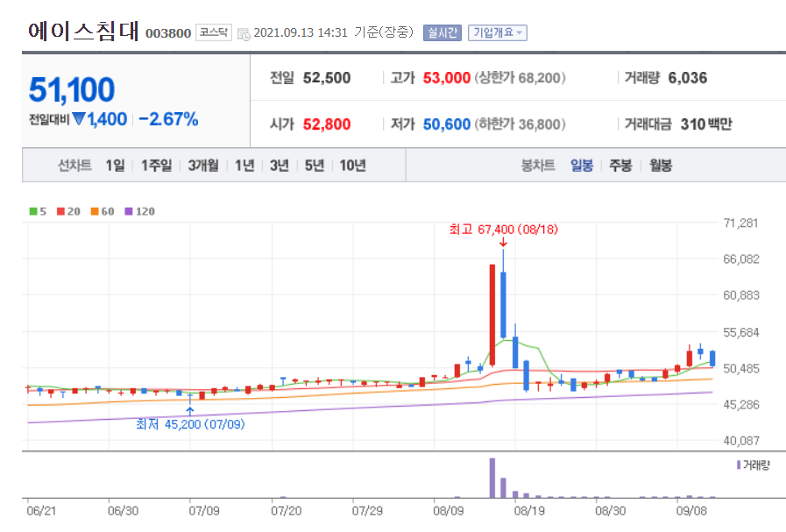Image resolution: width=786 pixels, height=532 pixels.
Task: Click the stock code 003800
Action: (168, 33)
